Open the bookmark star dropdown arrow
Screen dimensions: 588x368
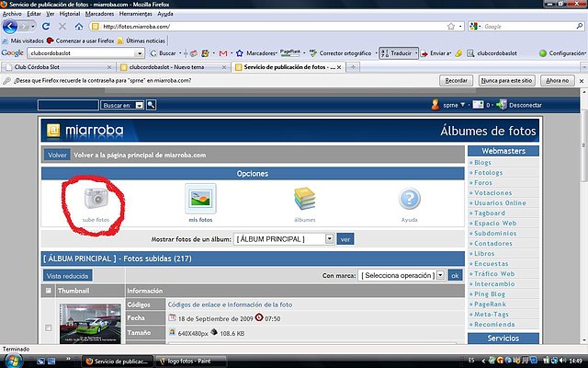[460, 27]
